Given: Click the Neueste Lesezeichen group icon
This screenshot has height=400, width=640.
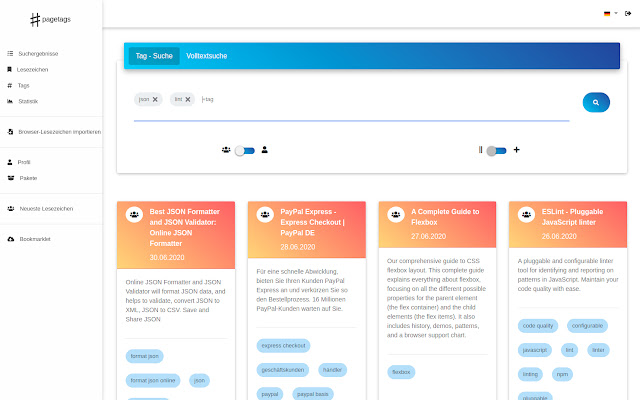Looking at the screenshot, I should click(x=11, y=209).
